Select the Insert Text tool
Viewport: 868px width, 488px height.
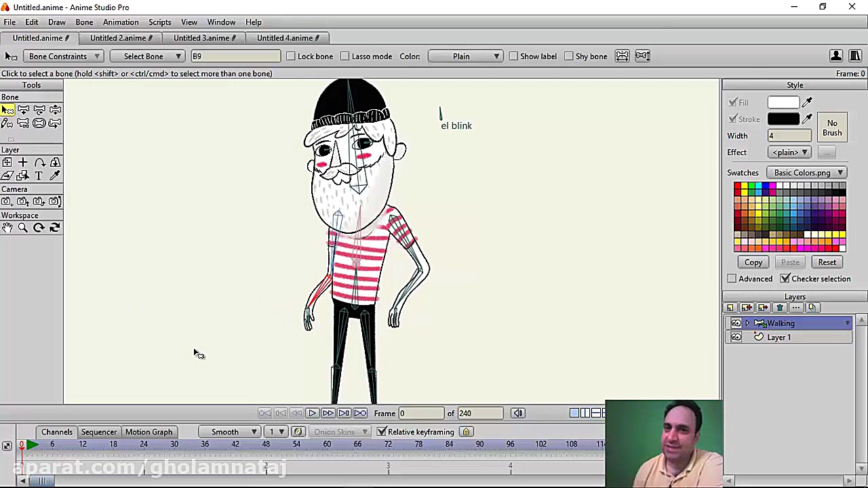(x=39, y=175)
